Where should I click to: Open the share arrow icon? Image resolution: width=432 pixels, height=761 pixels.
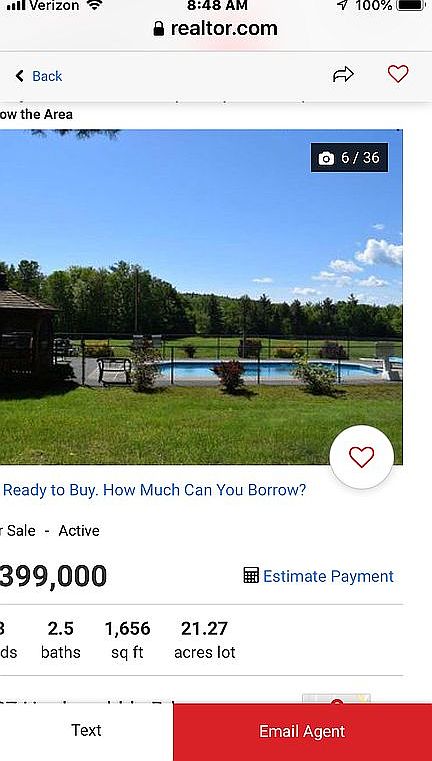[343, 74]
